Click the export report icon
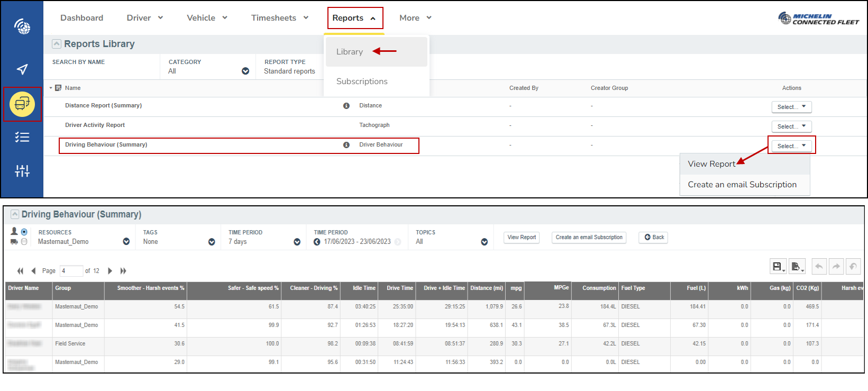This screenshot has width=868, height=391. (797, 267)
